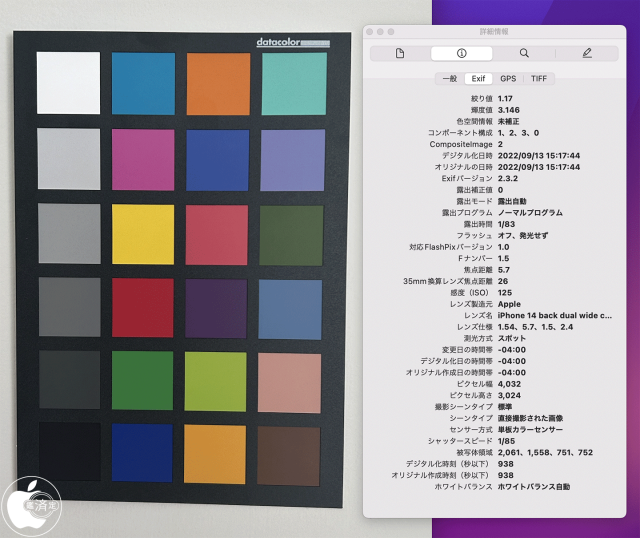The image size is (640, 538).
Task: Open the Annotations pencil icon tab
Action: click(x=587, y=53)
